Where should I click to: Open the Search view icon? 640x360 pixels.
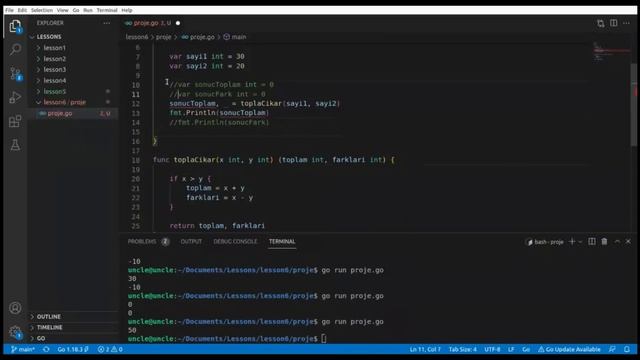(15, 49)
